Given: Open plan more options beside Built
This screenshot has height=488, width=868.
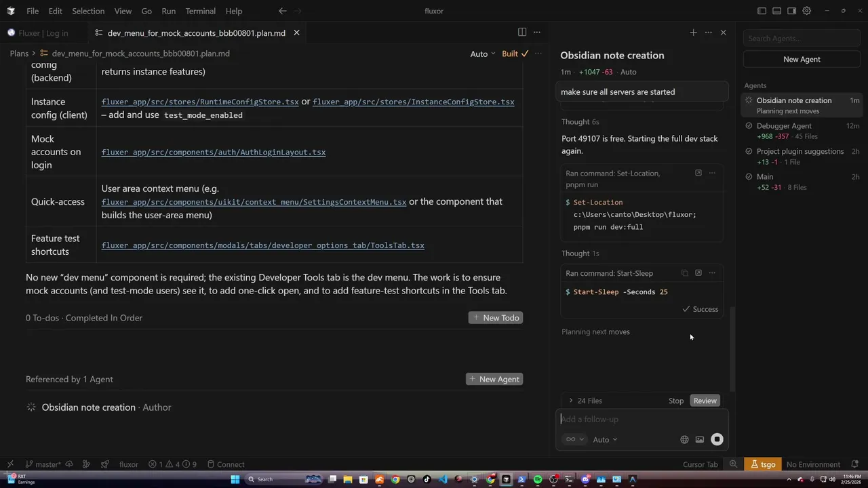Looking at the screenshot, I should (x=538, y=54).
